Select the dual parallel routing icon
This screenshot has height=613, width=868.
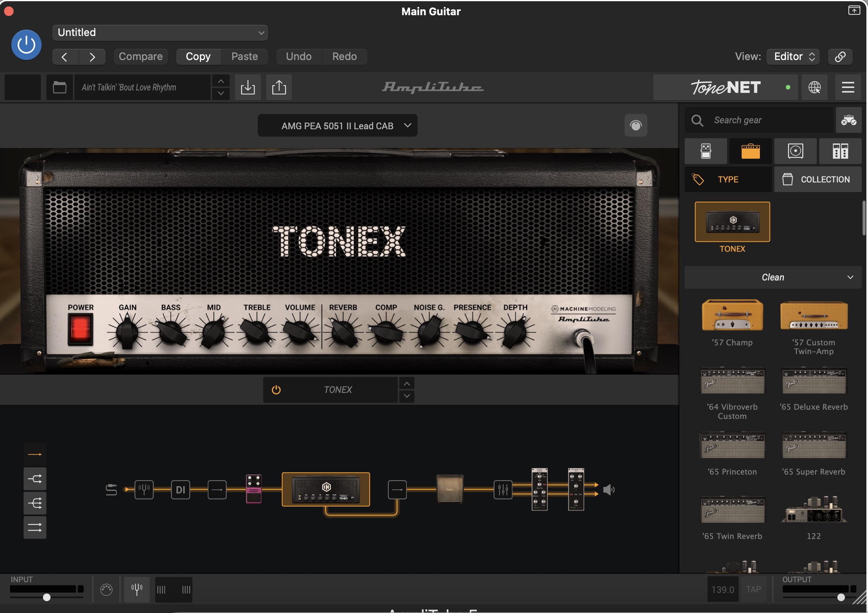pos(35,527)
